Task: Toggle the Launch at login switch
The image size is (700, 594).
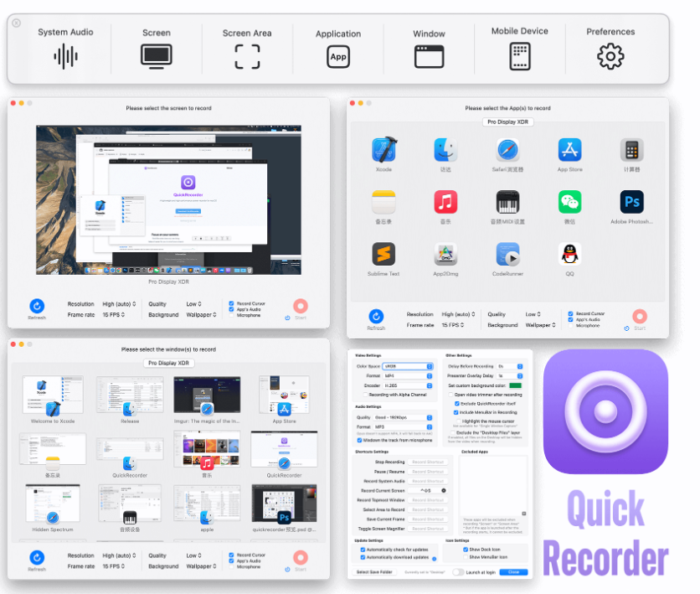Action: [x=458, y=572]
